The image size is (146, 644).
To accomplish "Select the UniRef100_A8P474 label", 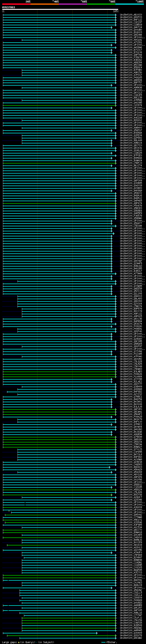I will tap(131, 203).
